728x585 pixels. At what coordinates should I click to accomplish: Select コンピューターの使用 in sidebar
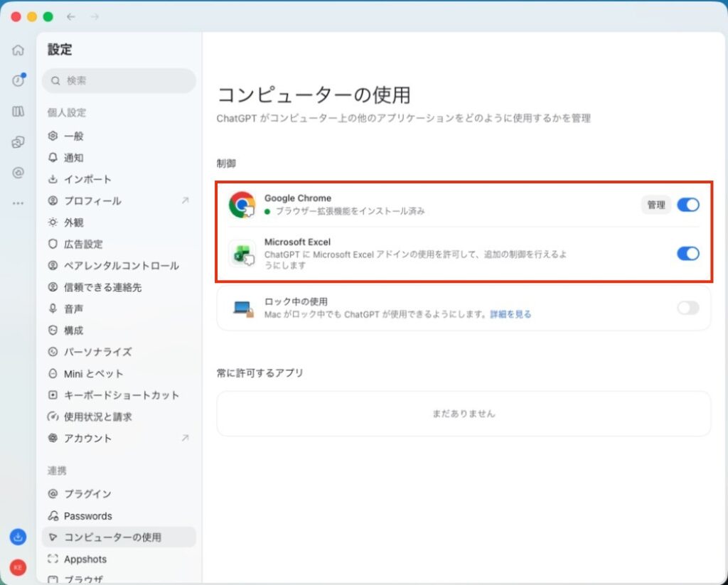click(119, 537)
